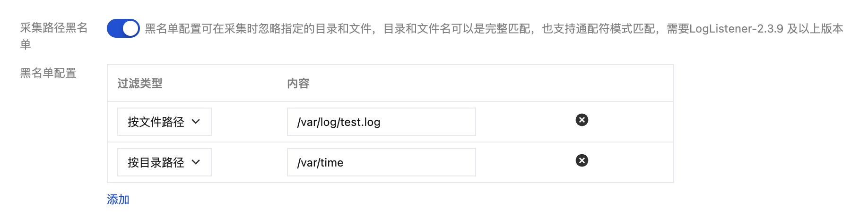Screen dimensions: 868x217
Task: Remove the /var/log/test.log blacklist row
Action: 582,120
